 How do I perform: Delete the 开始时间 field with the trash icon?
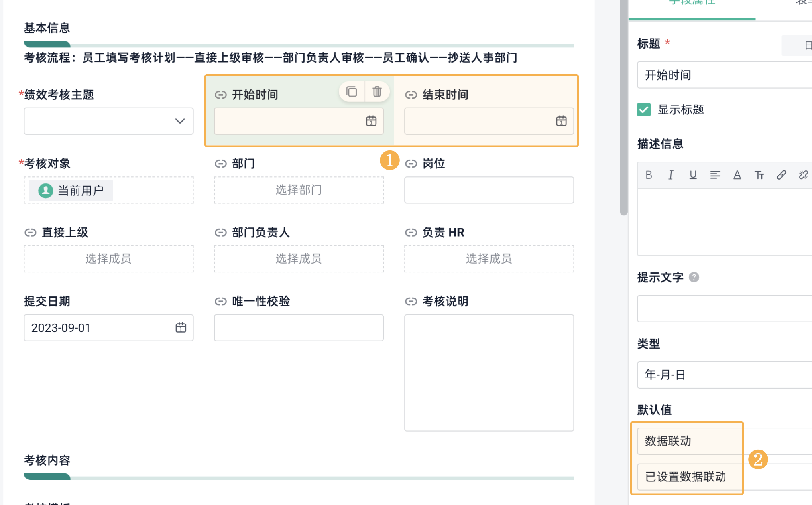[x=377, y=92]
